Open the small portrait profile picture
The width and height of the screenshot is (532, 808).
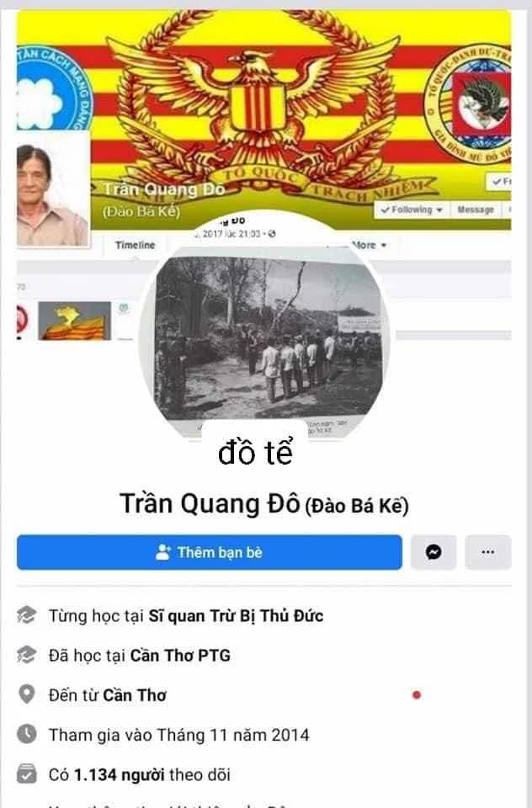tap(53, 189)
